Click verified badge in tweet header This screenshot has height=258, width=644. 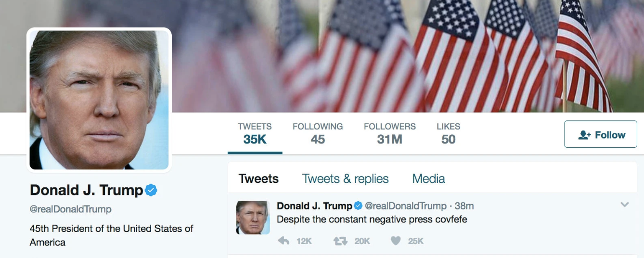point(358,206)
